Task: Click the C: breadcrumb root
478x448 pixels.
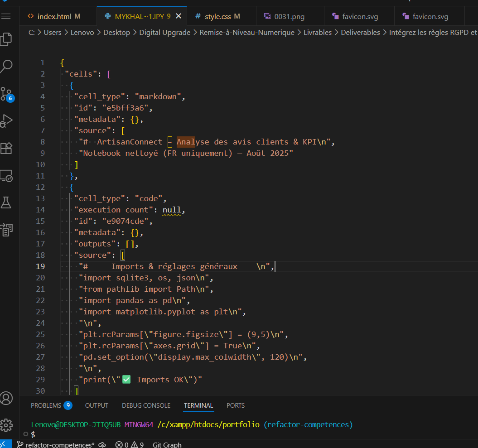Action: coord(31,32)
